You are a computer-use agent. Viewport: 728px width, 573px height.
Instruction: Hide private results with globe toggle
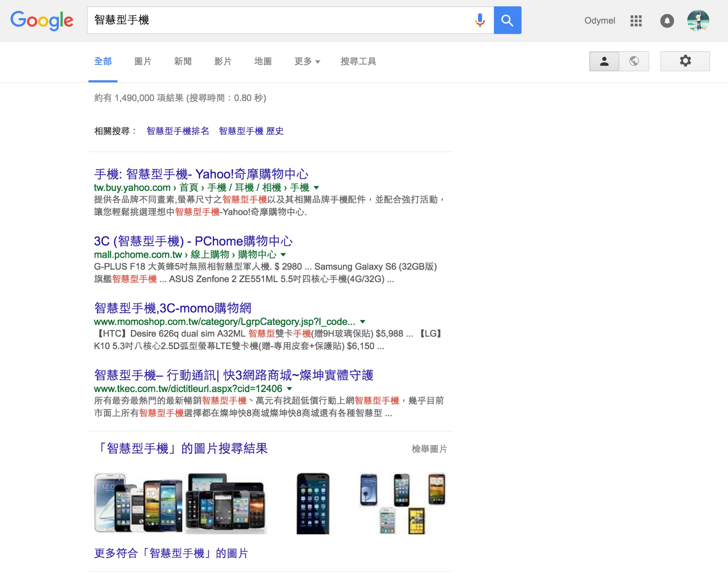[634, 61]
